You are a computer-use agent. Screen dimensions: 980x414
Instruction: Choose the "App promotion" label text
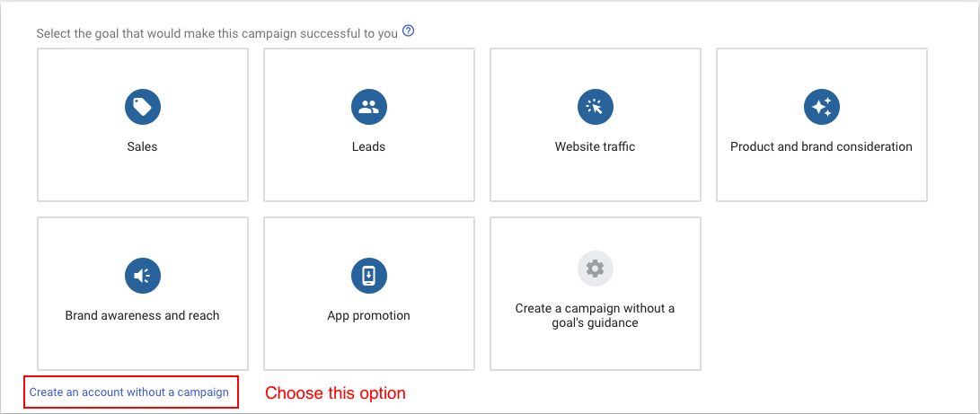(x=368, y=315)
